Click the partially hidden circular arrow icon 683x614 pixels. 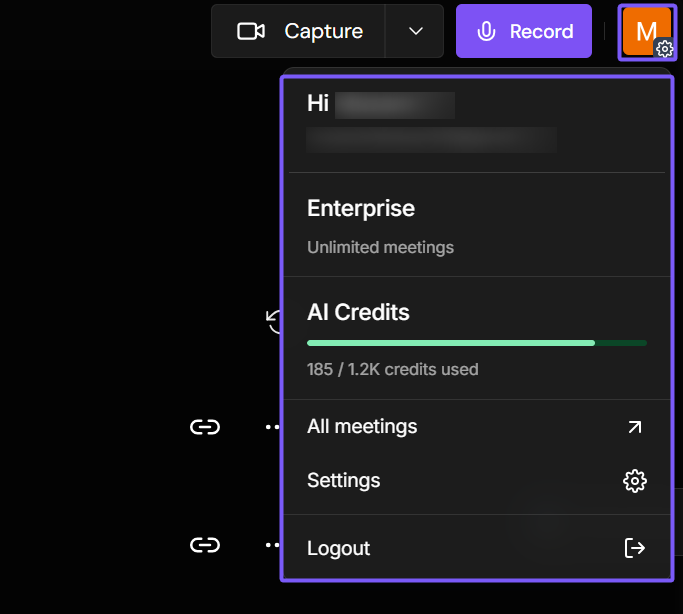pyautogui.click(x=273, y=320)
